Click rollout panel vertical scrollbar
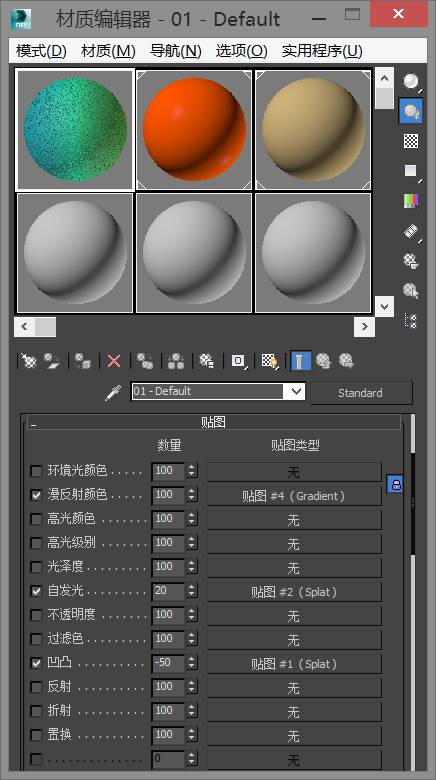 413,502
